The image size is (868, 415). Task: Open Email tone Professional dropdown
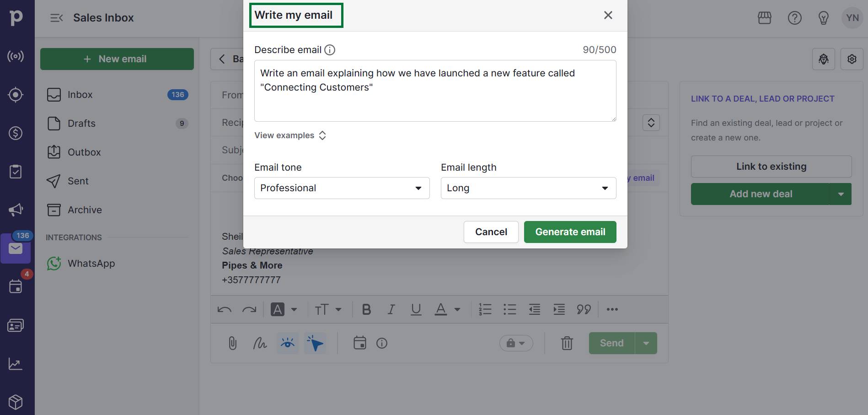(342, 188)
